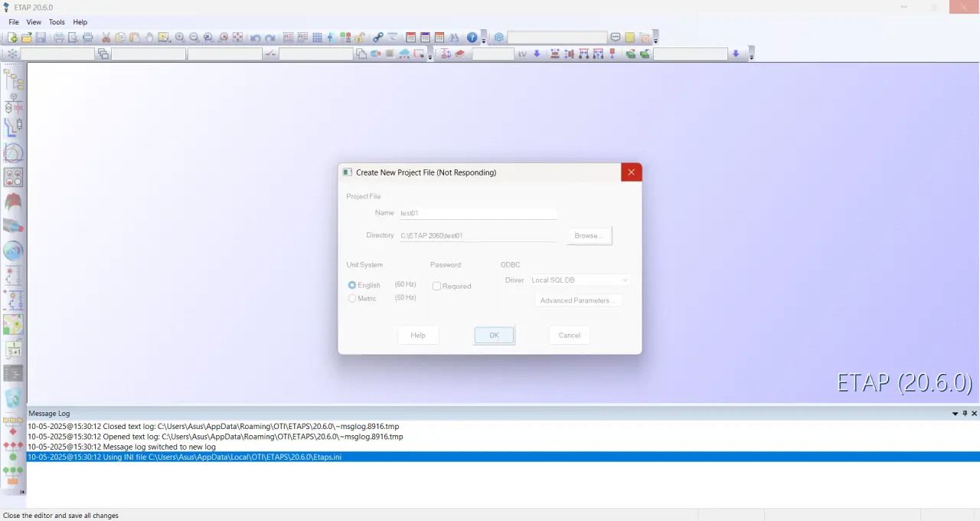Click the Open Project folder icon

pyautogui.click(x=26, y=38)
